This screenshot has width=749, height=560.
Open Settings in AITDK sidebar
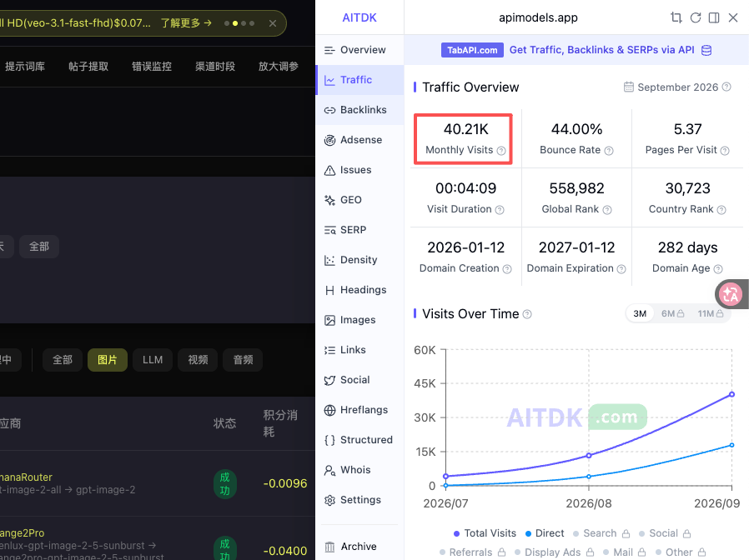click(359, 500)
